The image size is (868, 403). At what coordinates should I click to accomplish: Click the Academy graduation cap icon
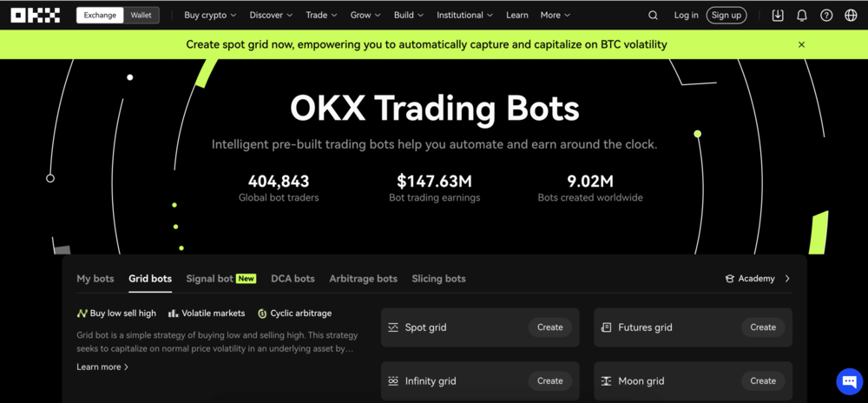tap(730, 279)
